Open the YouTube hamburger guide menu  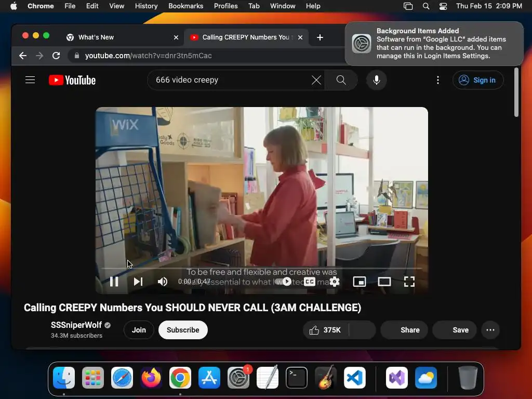click(x=30, y=80)
